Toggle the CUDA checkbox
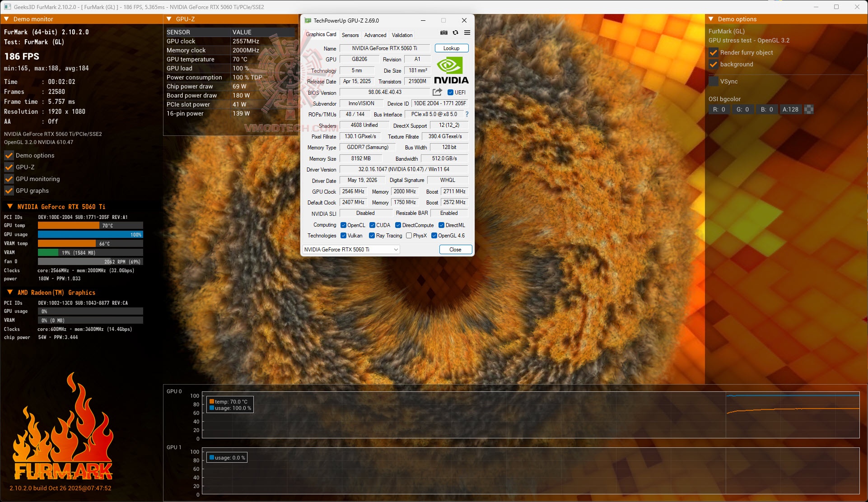Viewport: 868px width, 502px height. pyautogui.click(x=373, y=225)
